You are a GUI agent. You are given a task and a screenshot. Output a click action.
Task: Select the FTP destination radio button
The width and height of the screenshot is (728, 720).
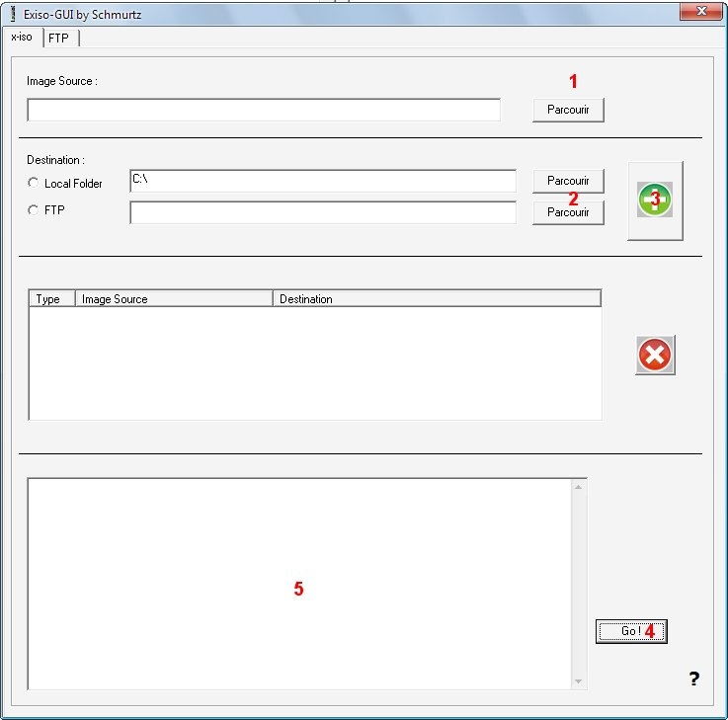tap(34, 209)
